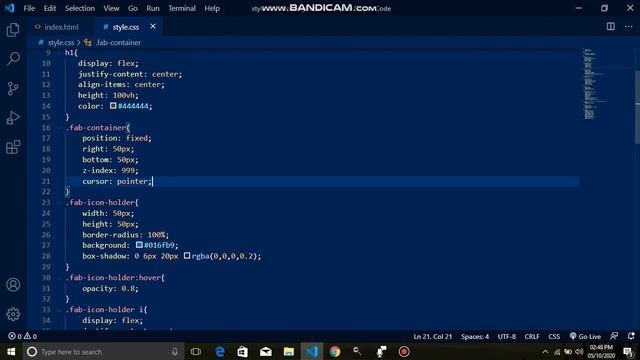Viewport: 640px width, 360px height.
Task: Open the Search view in activity bar
Action: click(x=13, y=59)
